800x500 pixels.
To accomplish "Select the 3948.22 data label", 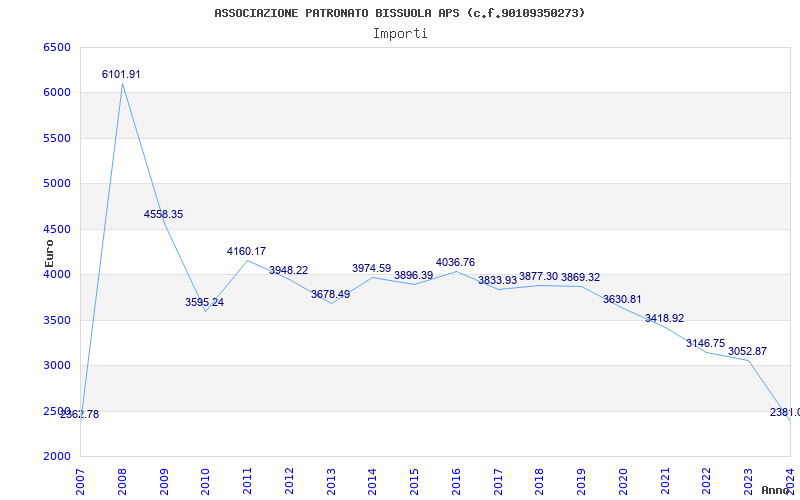I will point(289,270).
